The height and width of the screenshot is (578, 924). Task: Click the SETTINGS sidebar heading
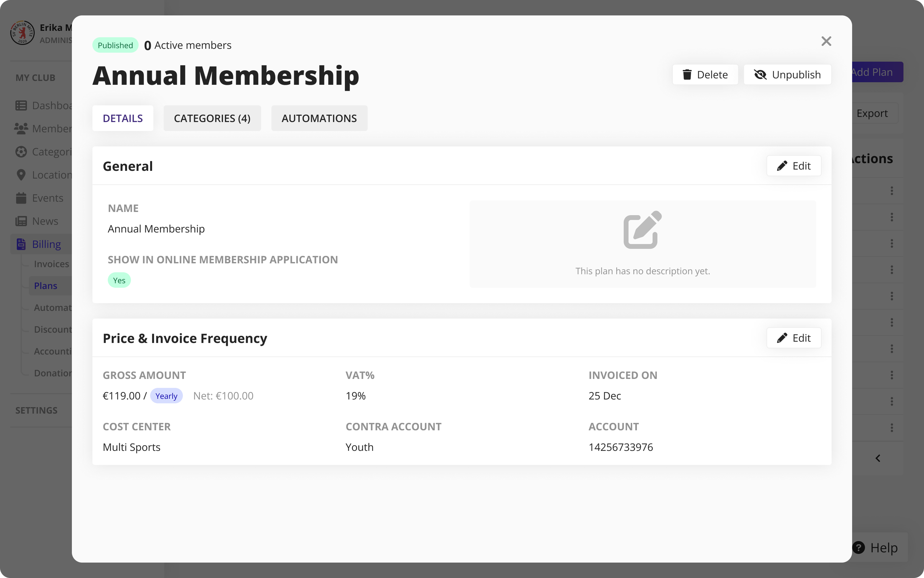[36, 410]
